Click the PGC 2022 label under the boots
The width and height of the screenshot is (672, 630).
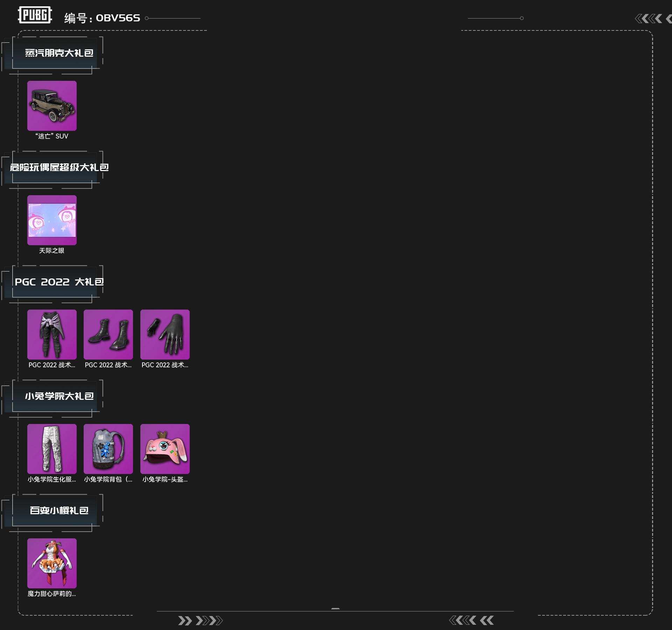click(108, 365)
